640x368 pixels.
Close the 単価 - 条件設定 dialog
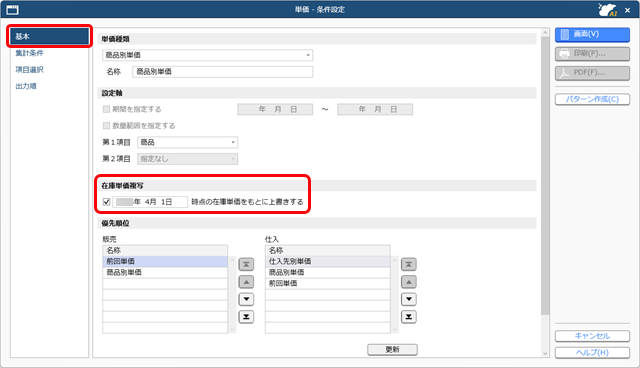(x=627, y=10)
